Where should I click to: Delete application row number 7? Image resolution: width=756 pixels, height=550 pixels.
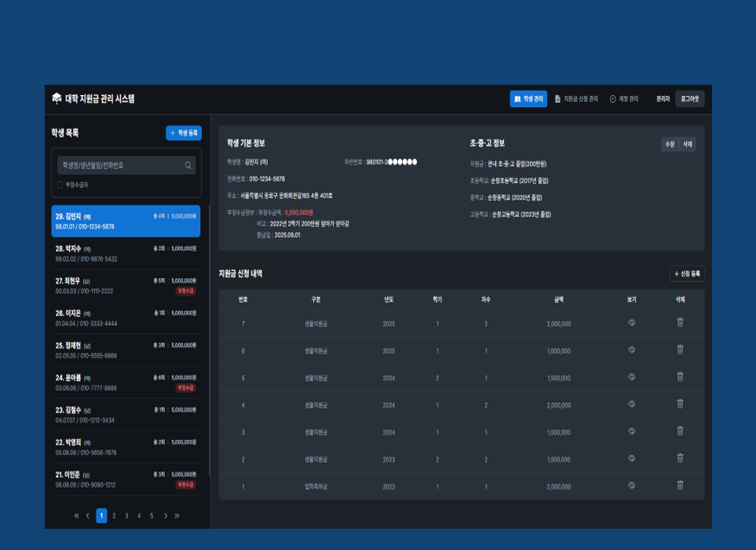coord(680,323)
